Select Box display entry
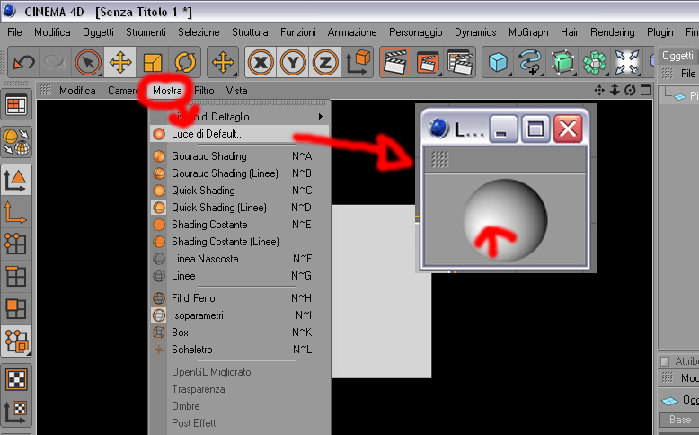 (240, 332)
